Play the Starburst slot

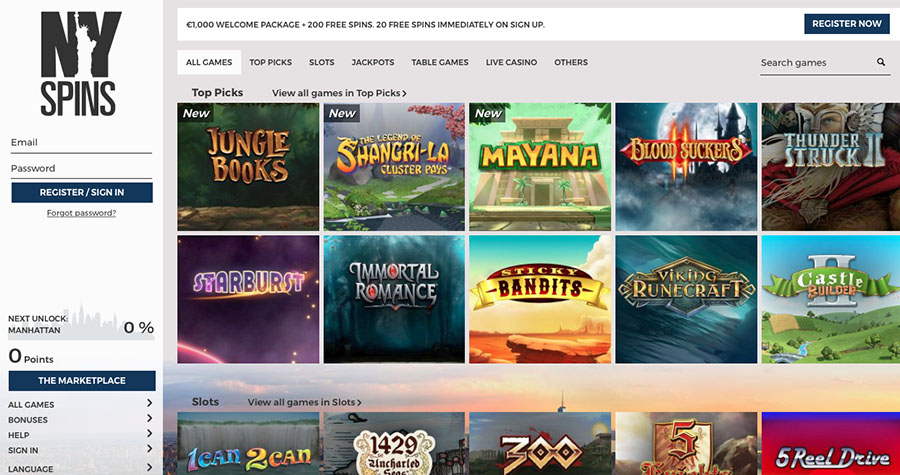tap(248, 299)
